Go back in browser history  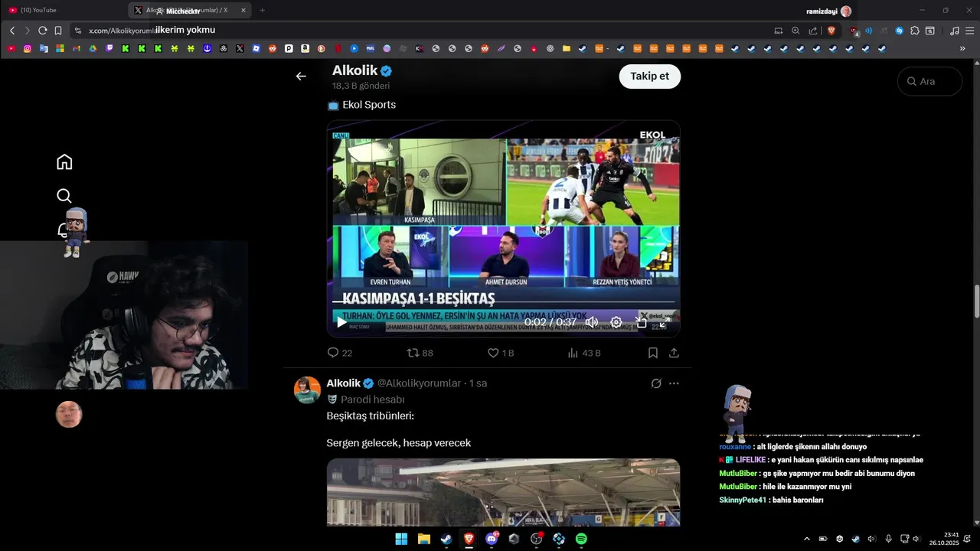pyautogui.click(x=12, y=31)
